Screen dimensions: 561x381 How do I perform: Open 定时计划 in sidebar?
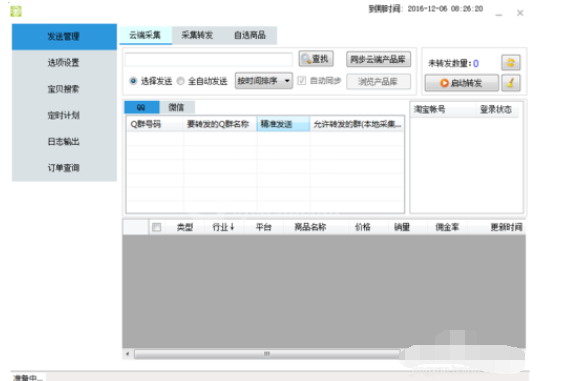click(x=64, y=115)
